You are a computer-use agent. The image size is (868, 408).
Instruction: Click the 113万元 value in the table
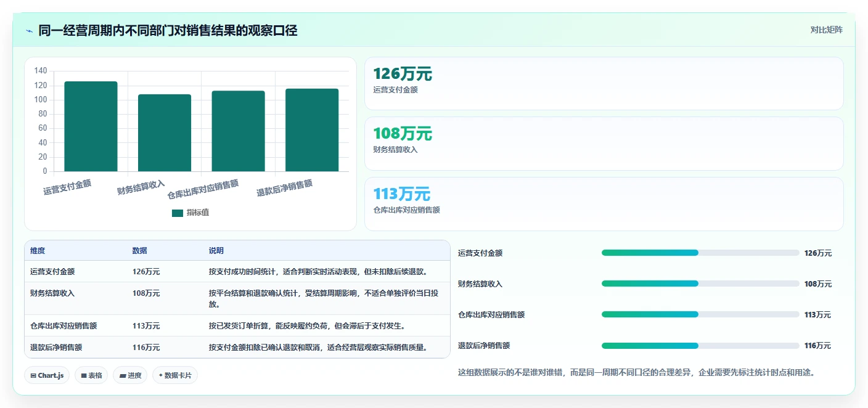point(146,326)
